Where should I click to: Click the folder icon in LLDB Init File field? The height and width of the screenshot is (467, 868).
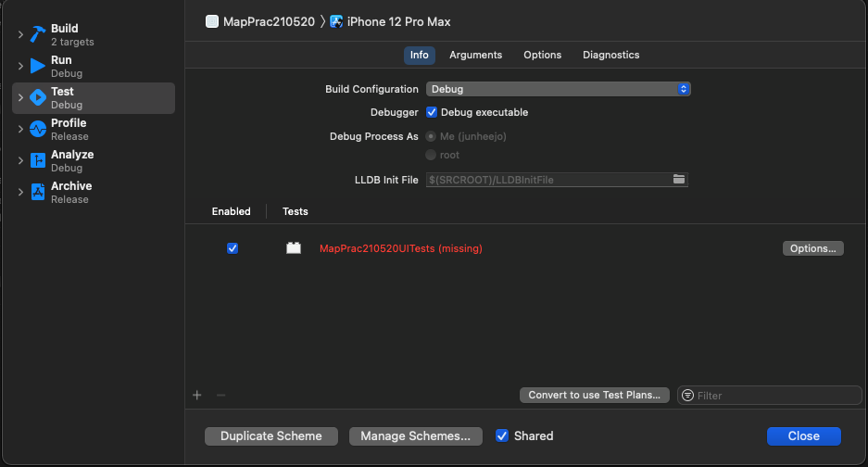pos(679,179)
